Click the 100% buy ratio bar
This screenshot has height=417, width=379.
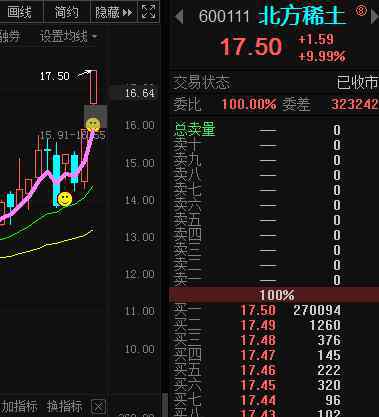(x=274, y=295)
